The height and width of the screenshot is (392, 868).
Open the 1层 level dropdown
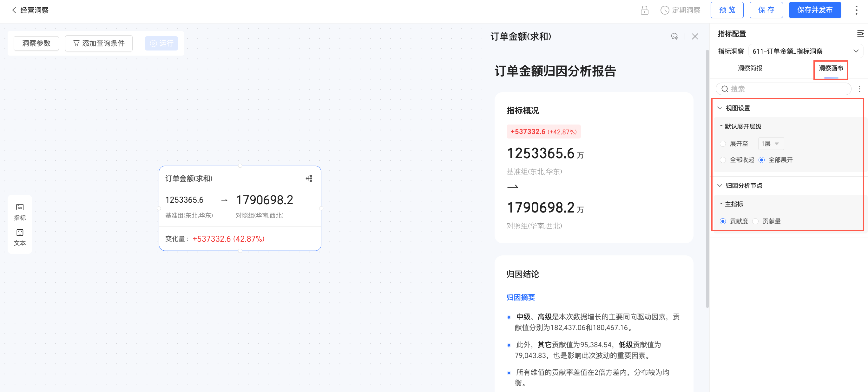coord(771,144)
